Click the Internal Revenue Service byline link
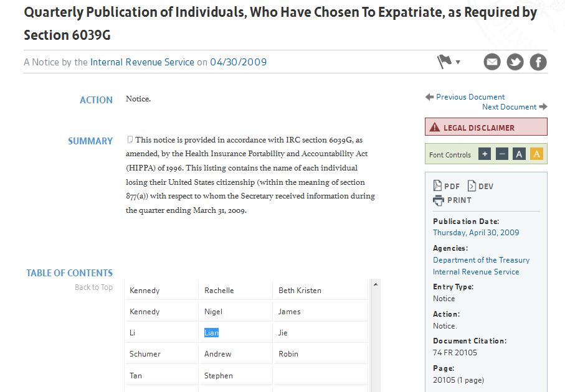565x392 pixels. tap(142, 62)
